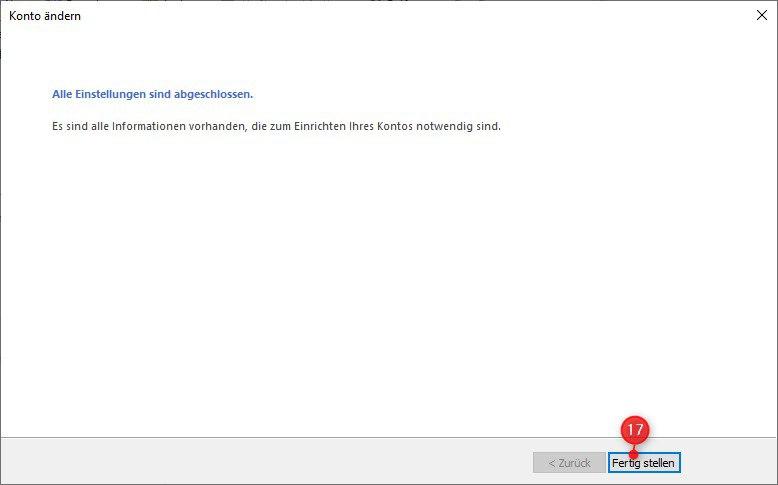Viewport: 778px width, 485px height.
Task: Click the word Konto in the title bar
Action: [25, 16]
